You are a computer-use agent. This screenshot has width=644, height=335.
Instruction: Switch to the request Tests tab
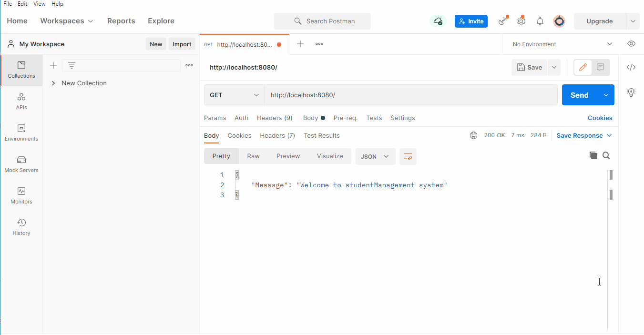coord(374,118)
